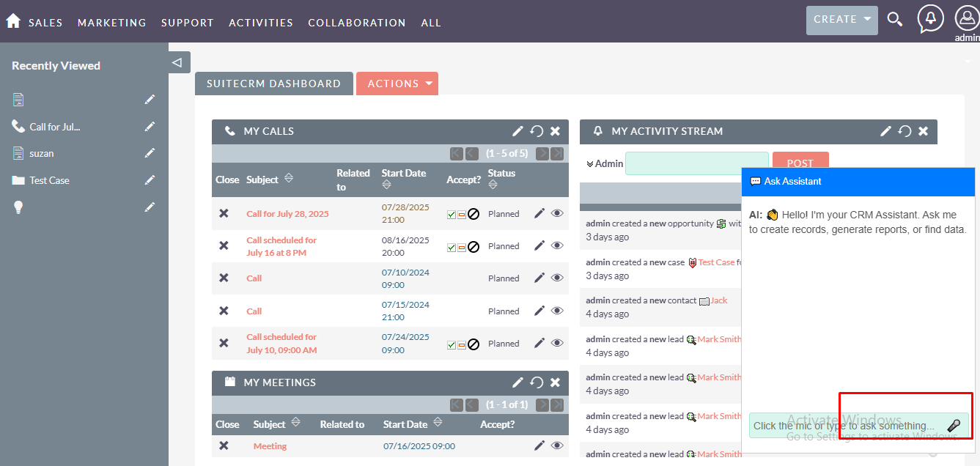
Task: Close the My Meetings dashlet
Action: coord(555,382)
